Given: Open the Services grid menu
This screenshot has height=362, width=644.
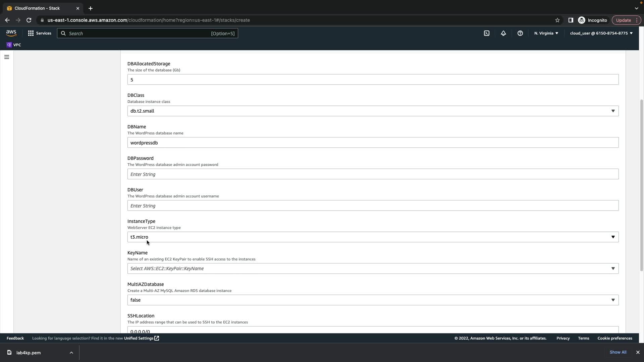Looking at the screenshot, I should click(x=40, y=33).
